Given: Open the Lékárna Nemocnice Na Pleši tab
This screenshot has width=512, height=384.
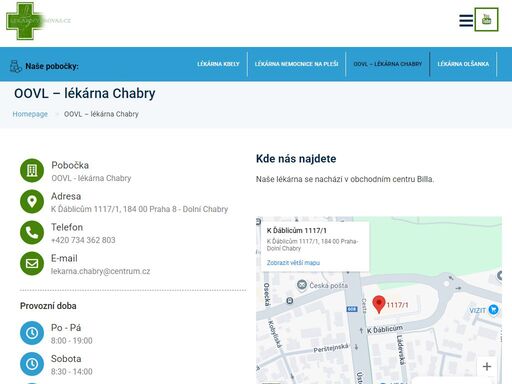Looking at the screenshot, I should (296, 64).
